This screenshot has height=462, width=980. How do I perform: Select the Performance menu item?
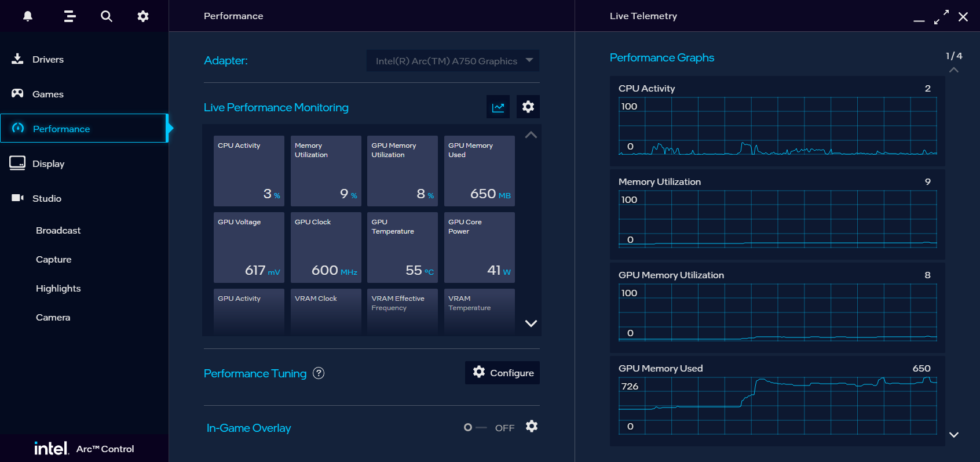84,128
